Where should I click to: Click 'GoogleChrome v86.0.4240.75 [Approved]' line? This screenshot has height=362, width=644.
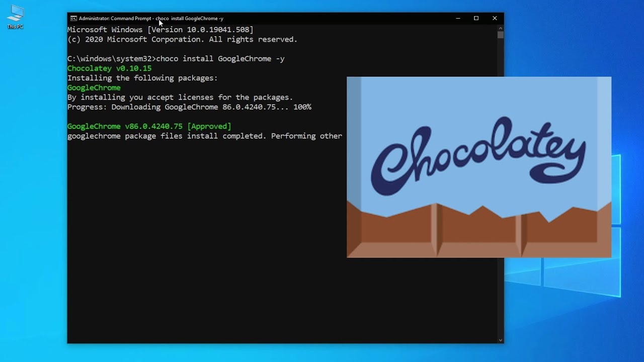tap(149, 126)
